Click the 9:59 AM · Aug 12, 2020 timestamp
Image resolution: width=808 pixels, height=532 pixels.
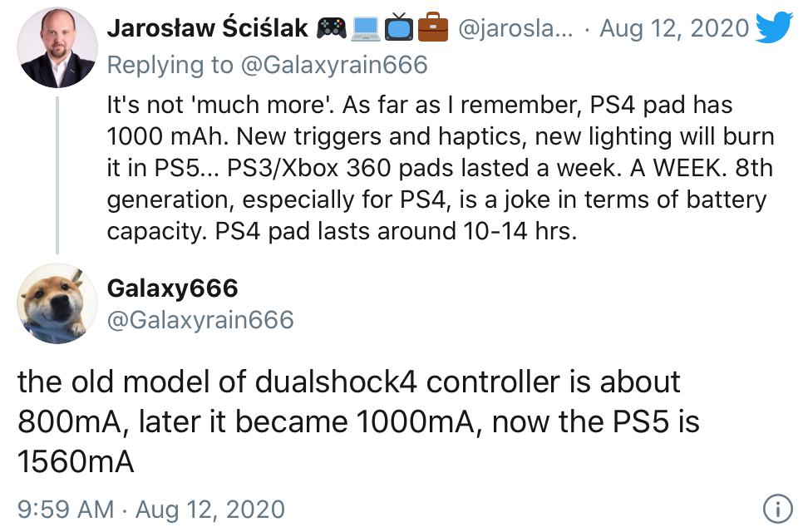(151, 510)
